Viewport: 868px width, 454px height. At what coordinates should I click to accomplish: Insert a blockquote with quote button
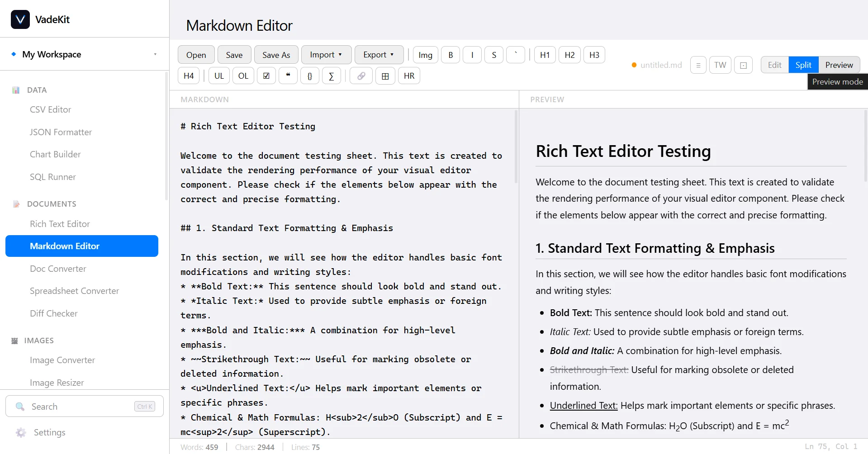[288, 76]
